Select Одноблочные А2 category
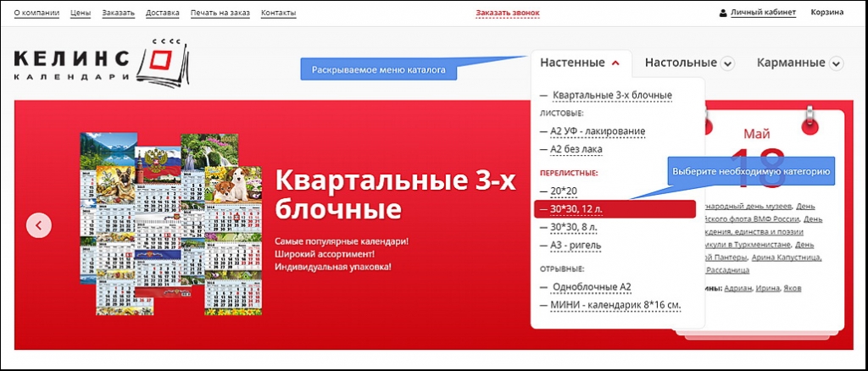Screen dimensions: 868x371 (592, 287)
